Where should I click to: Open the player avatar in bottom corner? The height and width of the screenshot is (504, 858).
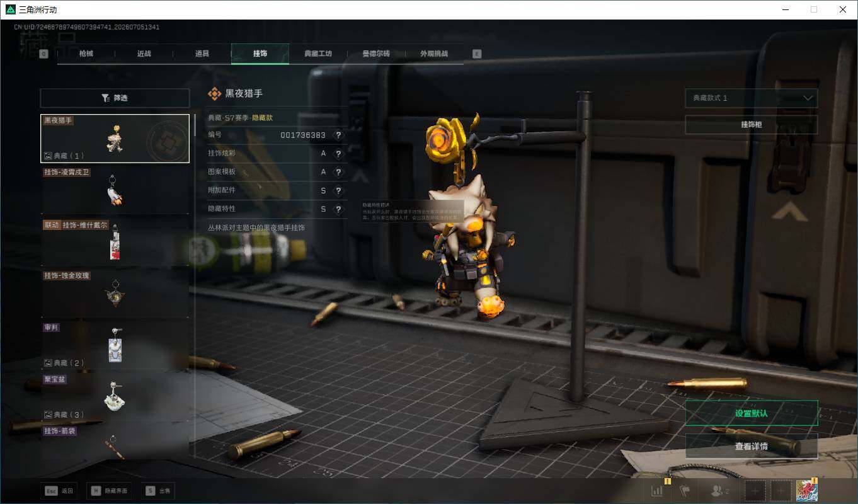coord(806,491)
